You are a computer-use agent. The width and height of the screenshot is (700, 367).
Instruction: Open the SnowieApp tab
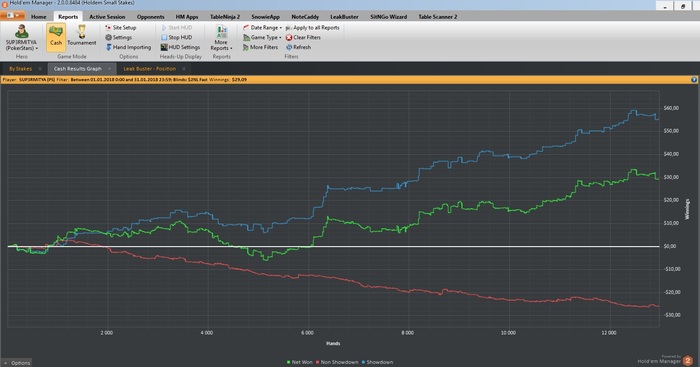pyautogui.click(x=265, y=17)
